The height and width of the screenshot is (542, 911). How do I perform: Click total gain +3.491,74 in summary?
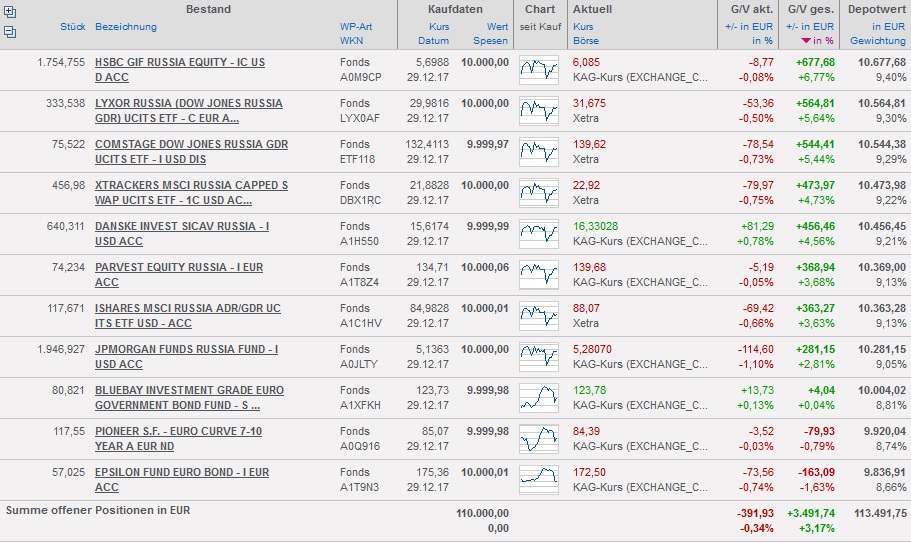[x=811, y=514]
